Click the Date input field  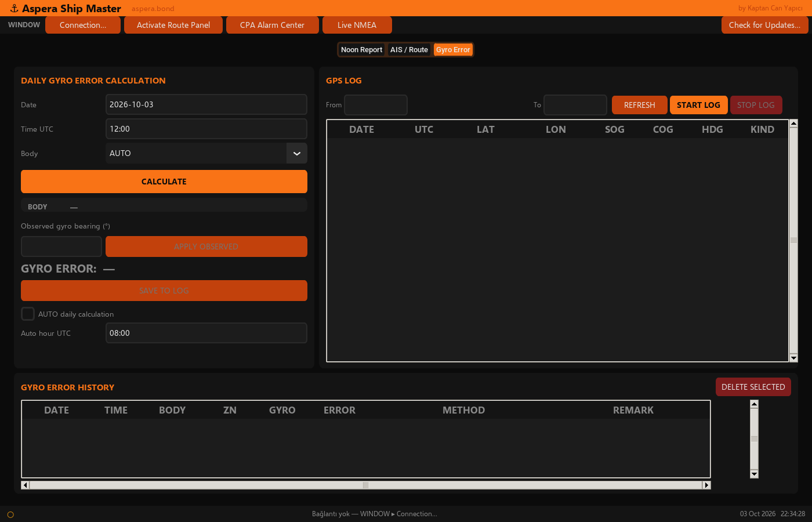(206, 104)
